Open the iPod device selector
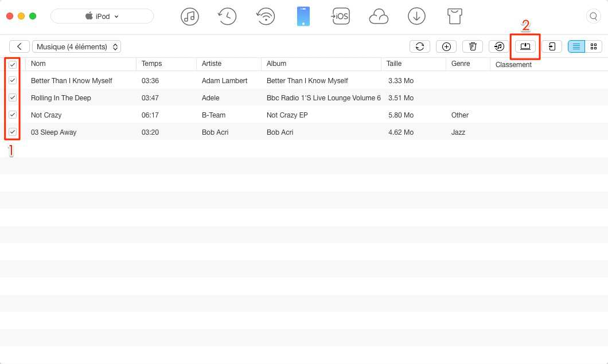 tap(102, 16)
